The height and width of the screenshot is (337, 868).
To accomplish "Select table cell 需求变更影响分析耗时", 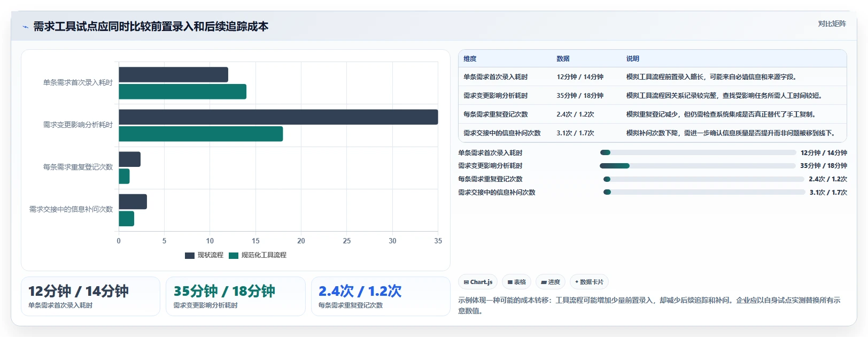I will pyautogui.click(x=495, y=96).
